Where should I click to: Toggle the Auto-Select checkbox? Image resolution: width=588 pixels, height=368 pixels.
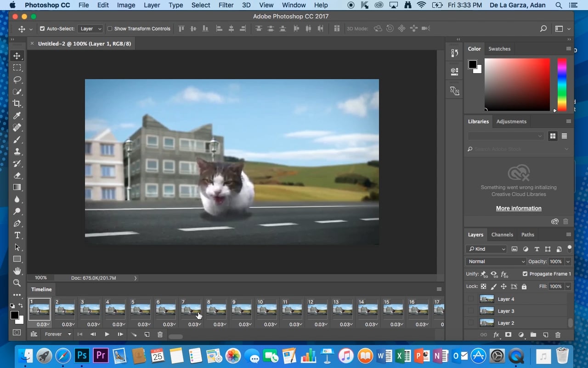click(42, 29)
